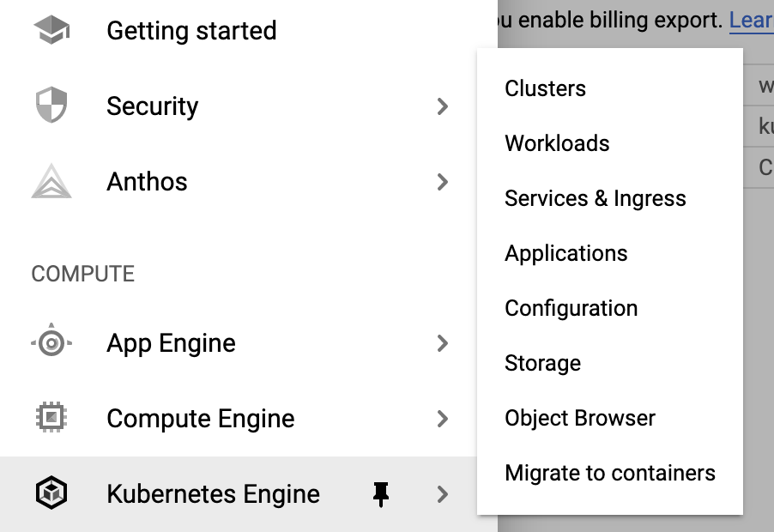Open Storage from the Kubernetes submenu
The image size is (774, 532).
[x=542, y=363]
